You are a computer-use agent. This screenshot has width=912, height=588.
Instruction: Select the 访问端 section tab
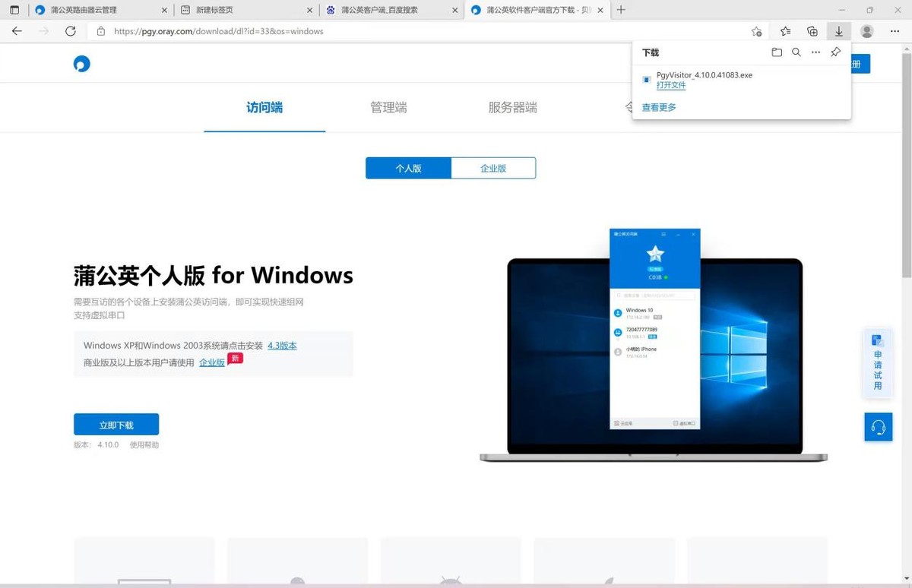point(264,108)
